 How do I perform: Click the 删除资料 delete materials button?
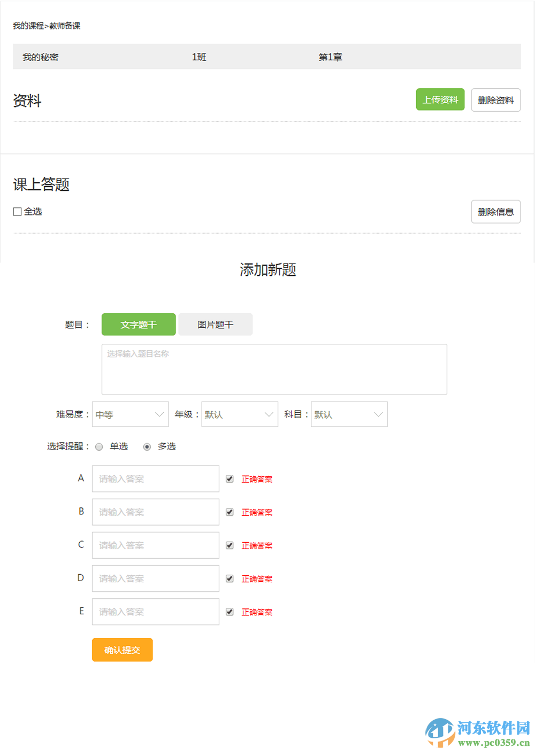tap(495, 100)
